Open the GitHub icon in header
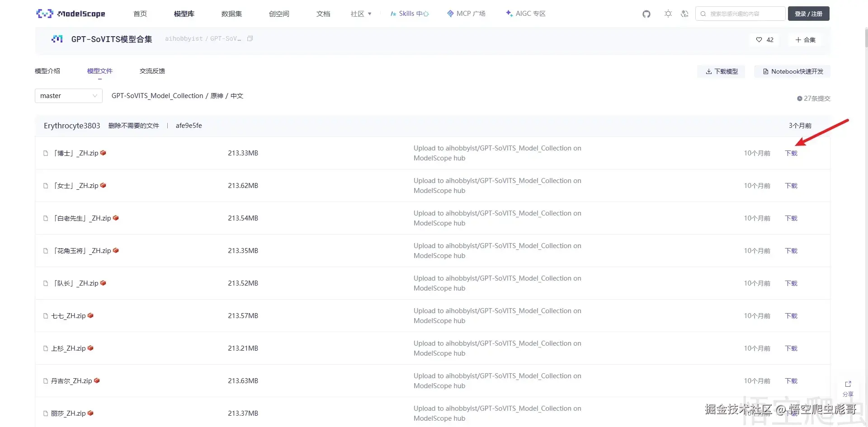The image size is (868, 427). pos(646,14)
